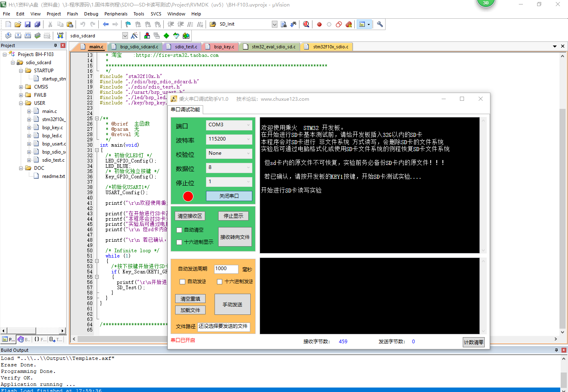Start the debug session in µVision
The image size is (568, 392).
coord(306,24)
